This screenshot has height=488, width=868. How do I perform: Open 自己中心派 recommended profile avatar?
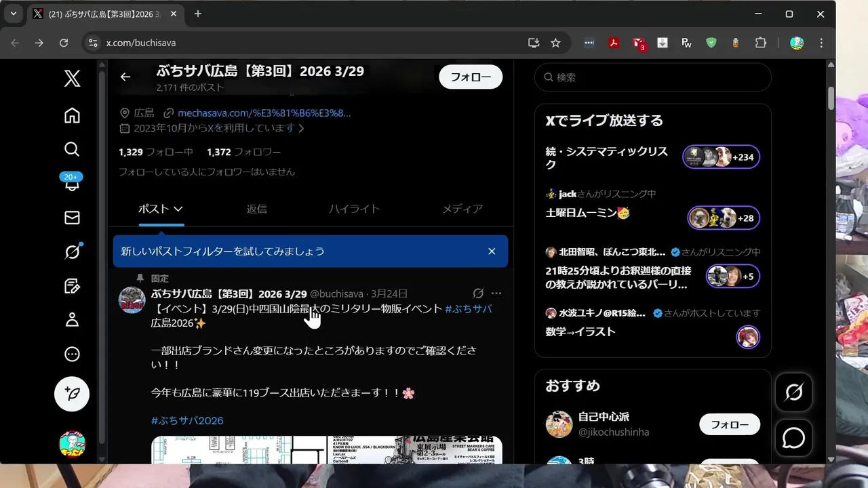[x=559, y=424]
